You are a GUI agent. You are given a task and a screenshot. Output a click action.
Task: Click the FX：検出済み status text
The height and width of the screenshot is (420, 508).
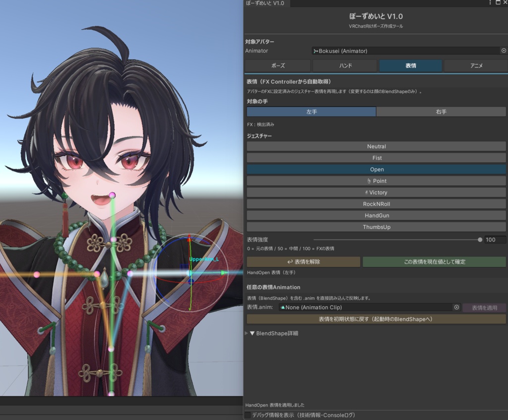pos(260,125)
